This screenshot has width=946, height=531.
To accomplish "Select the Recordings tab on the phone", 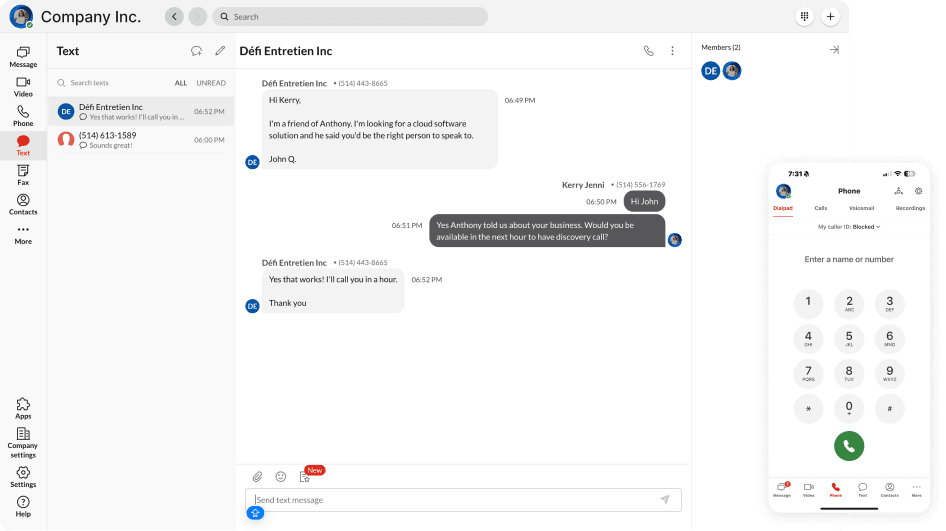I will pos(910,208).
